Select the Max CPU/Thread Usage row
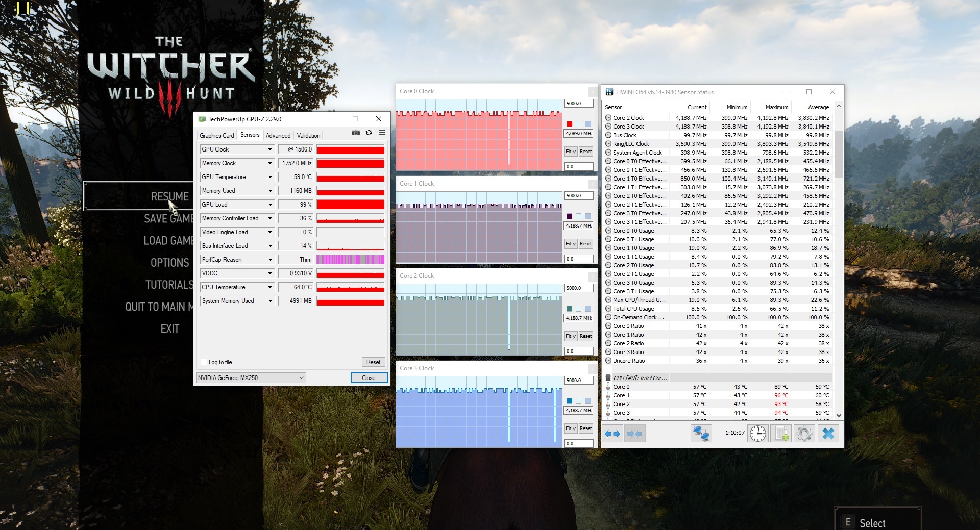This screenshot has height=530, width=980. pyautogui.click(x=718, y=300)
